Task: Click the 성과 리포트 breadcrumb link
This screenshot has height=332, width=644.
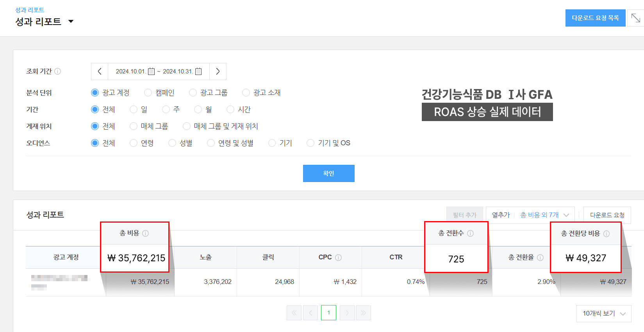Action: (x=30, y=10)
